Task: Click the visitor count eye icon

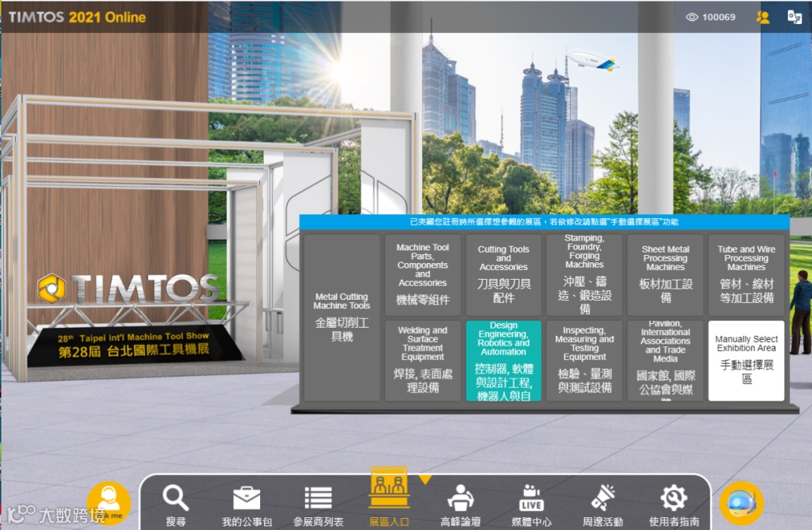Action: tap(692, 17)
